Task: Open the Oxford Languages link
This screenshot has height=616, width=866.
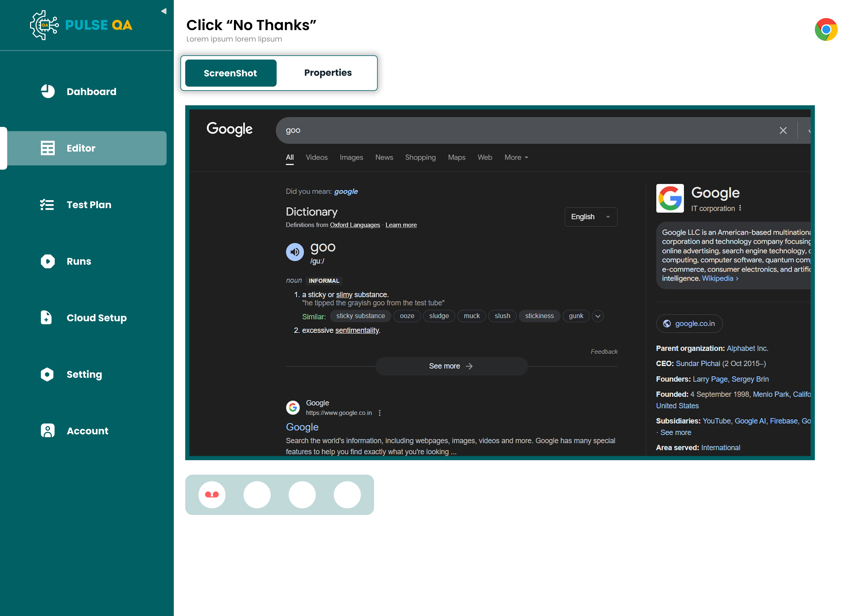Action: [x=355, y=225]
